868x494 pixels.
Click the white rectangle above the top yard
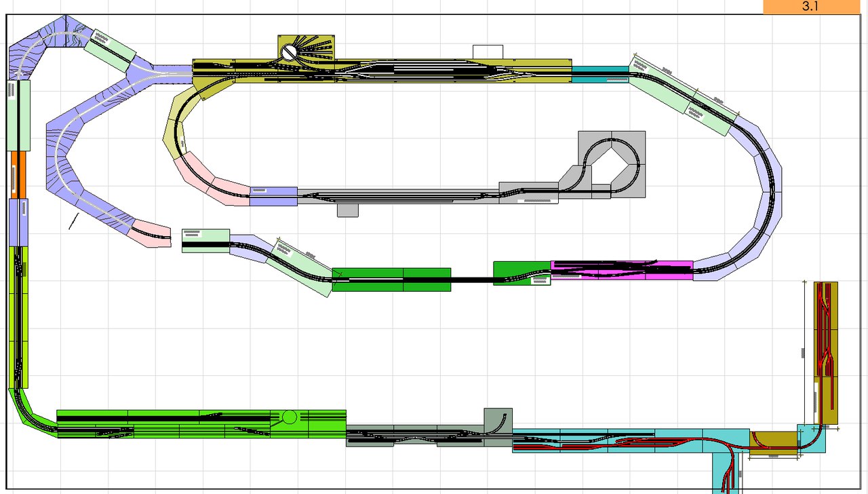click(488, 52)
